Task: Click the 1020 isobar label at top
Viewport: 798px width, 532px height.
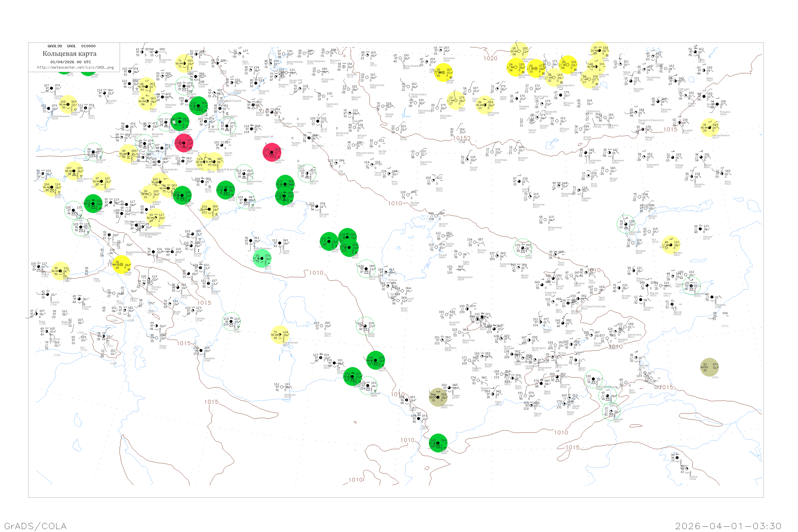Action: pos(490,58)
